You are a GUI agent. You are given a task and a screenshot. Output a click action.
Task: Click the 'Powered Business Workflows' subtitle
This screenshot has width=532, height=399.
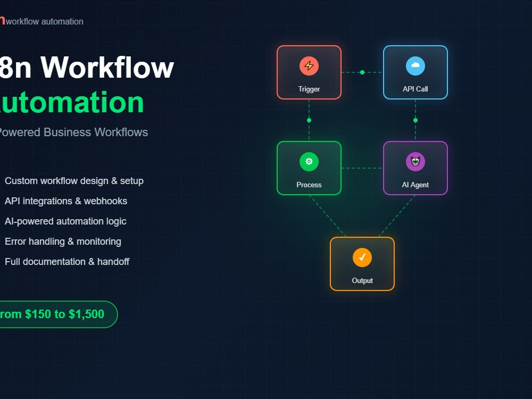pos(73,132)
